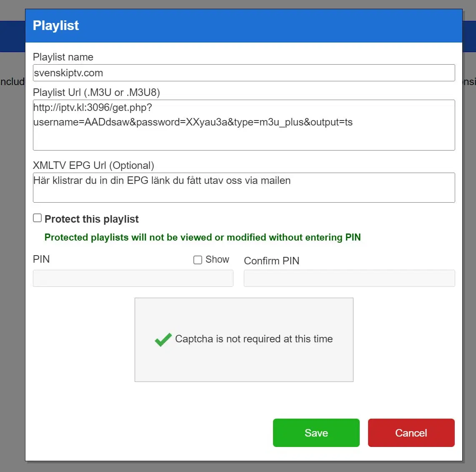Click the green captcha checkmark icon
The image size is (476, 472).
[x=163, y=339]
